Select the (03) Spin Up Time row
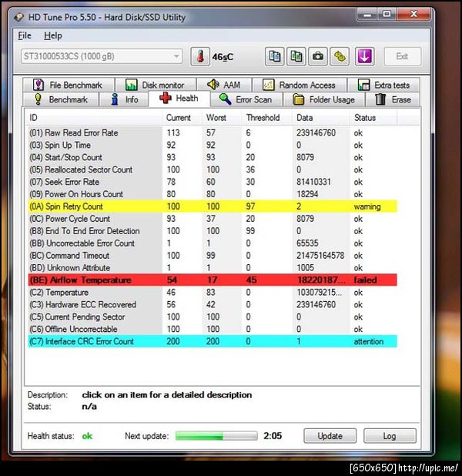The height and width of the screenshot is (476, 462). click(x=213, y=145)
